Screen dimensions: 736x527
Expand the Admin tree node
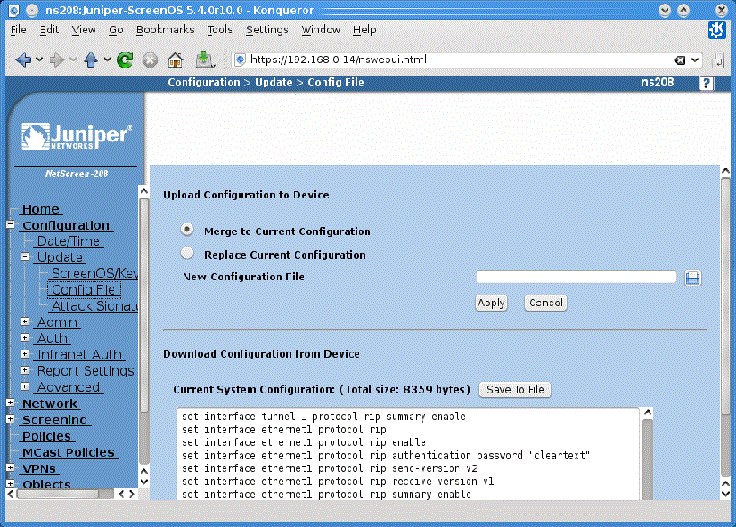click(x=25, y=322)
